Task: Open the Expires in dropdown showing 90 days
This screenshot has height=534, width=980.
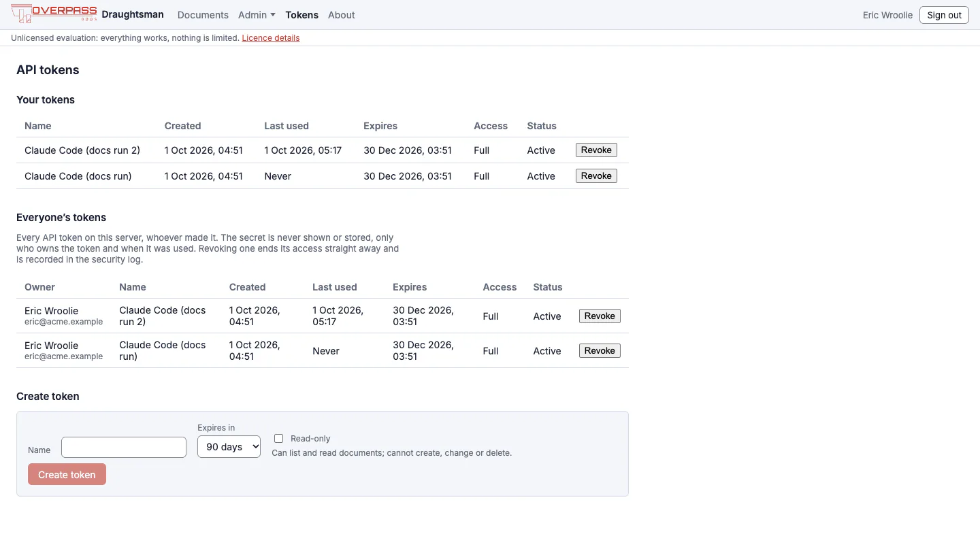Action: (x=229, y=447)
